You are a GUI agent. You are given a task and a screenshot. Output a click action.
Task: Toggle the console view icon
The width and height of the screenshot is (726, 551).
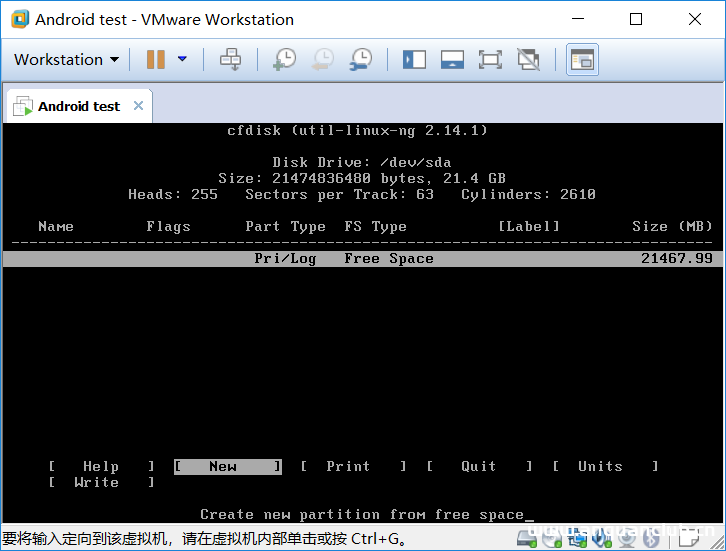click(x=582, y=60)
